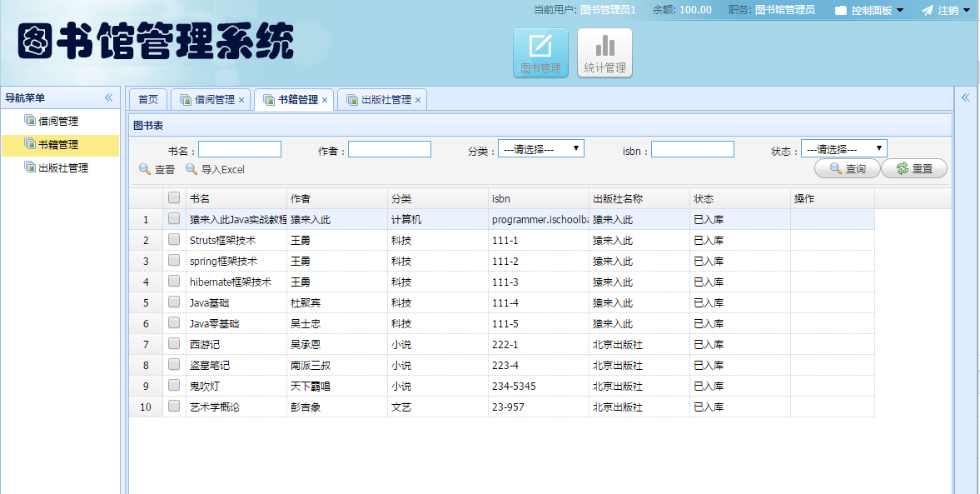This screenshot has height=494, width=980.
Task: Open the 分类 category dropdown
Action: tap(541, 148)
